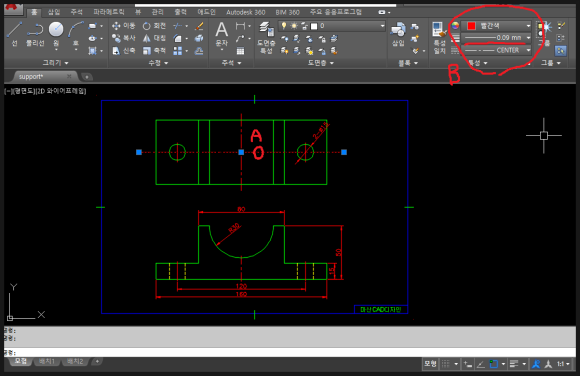Toggle object snap in status bar
580x376 pixels.
tap(493, 364)
